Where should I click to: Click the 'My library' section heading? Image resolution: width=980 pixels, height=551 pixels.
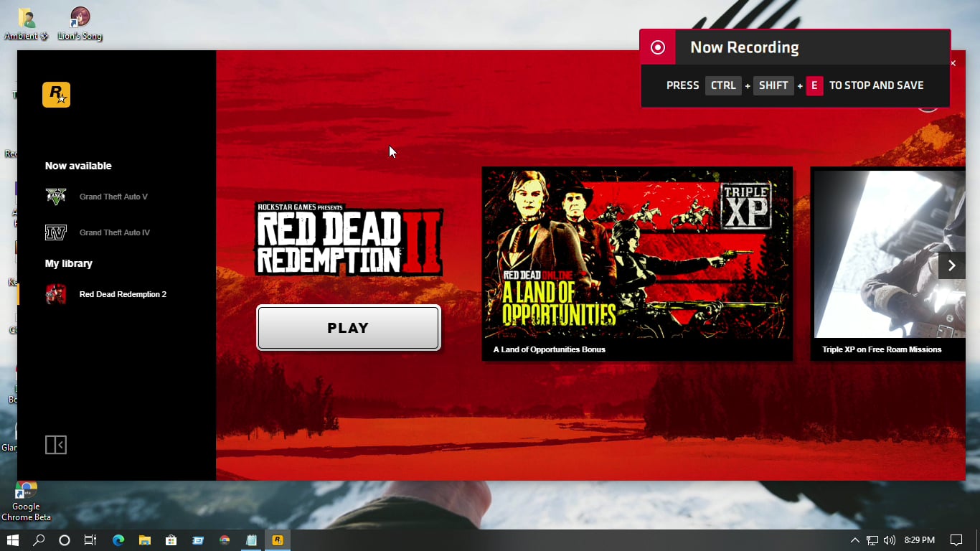tap(69, 263)
